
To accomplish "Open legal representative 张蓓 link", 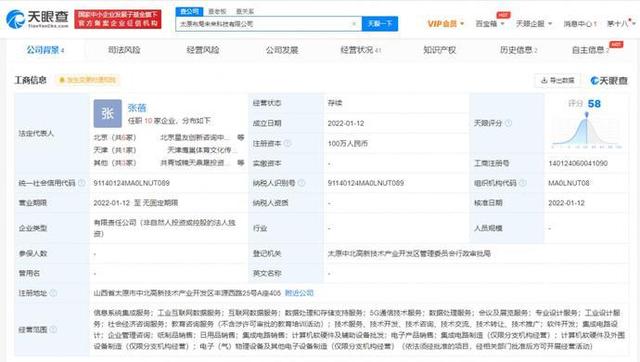I will pyautogui.click(x=137, y=108).
